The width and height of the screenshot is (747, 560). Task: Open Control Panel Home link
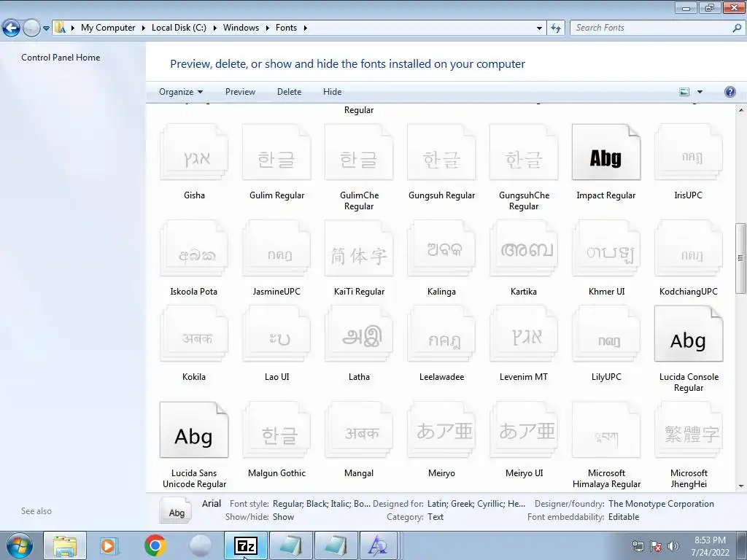click(x=61, y=58)
